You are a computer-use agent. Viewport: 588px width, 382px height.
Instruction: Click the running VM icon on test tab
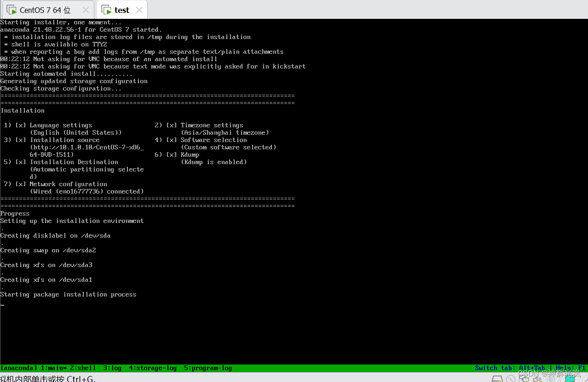tap(106, 10)
